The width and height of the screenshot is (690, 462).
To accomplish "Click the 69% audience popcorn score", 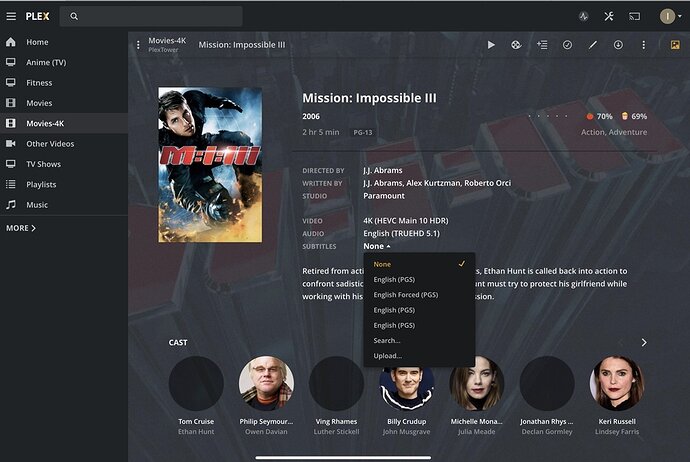I will pyautogui.click(x=634, y=116).
